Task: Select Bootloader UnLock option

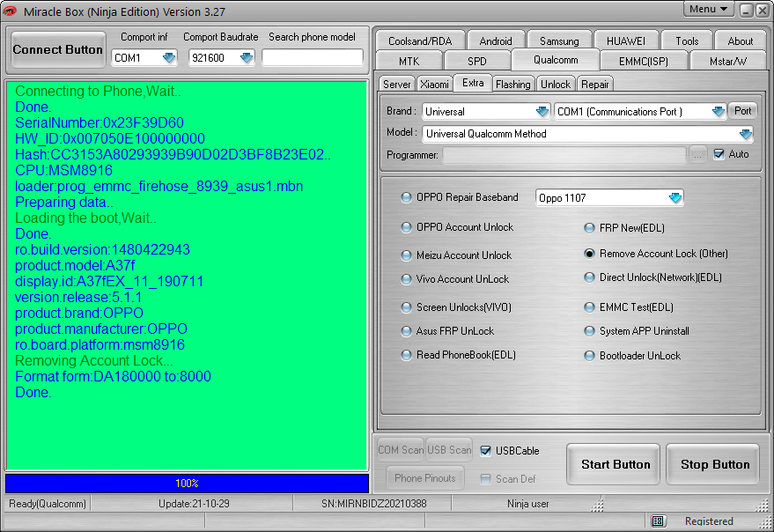Action: pos(589,356)
